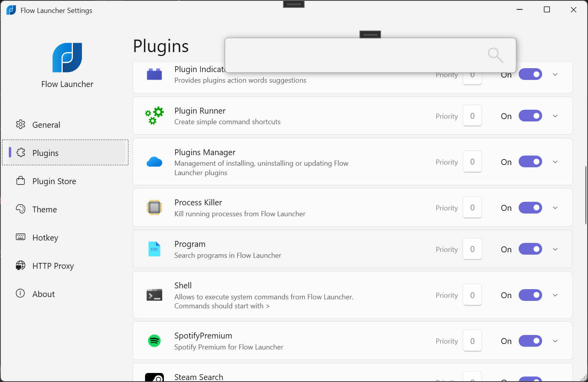This screenshot has width=588, height=382.
Task: Toggle SpotifyPremium plugin off
Action: (x=530, y=341)
